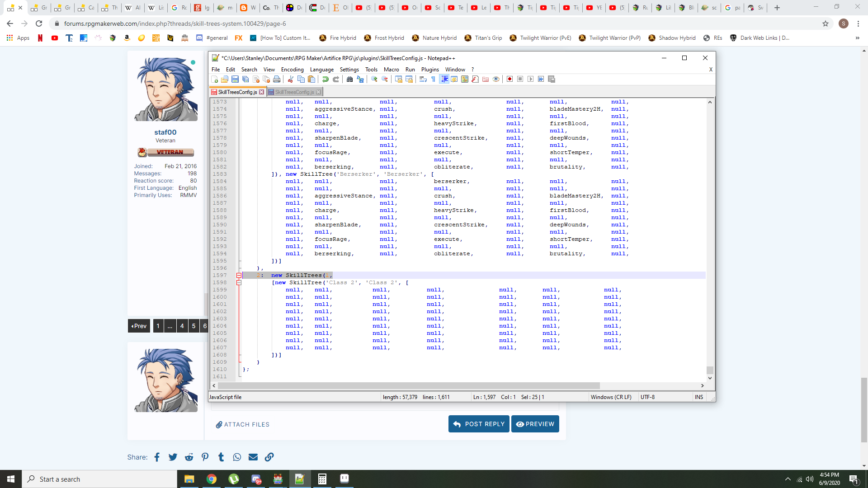The image size is (868, 488).
Task: Open the Macro menu
Action: [391, 70]
